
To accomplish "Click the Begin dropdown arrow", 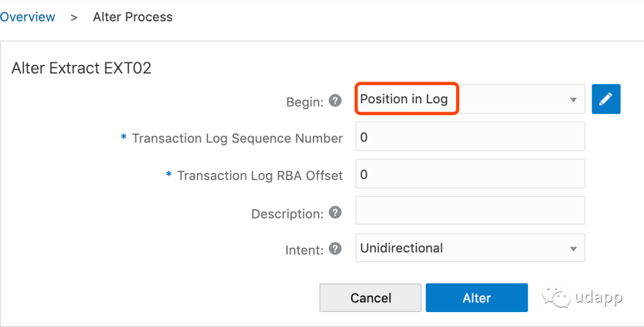I will (x=573, y=100).
